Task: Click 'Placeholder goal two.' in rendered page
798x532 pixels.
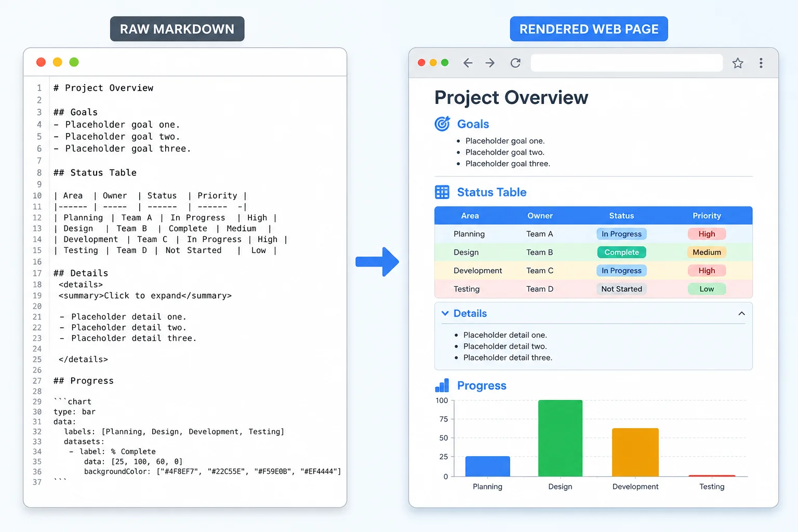Action: pyautogui.click(x=504, y=152)
